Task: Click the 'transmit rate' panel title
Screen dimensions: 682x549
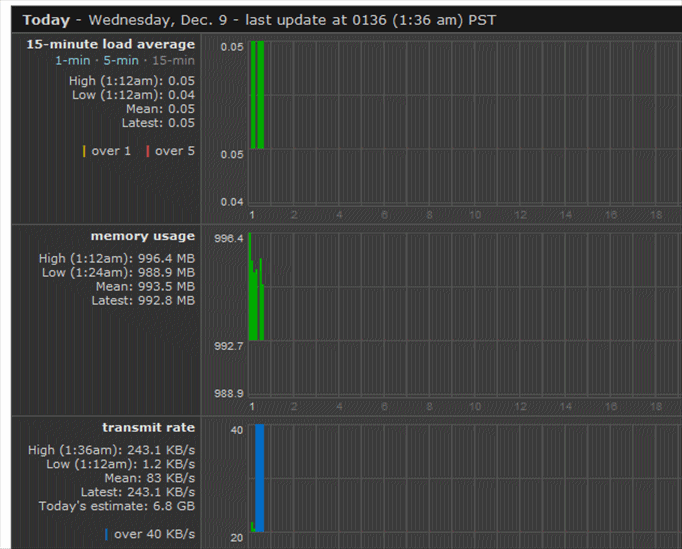Action: coord(148,427)
